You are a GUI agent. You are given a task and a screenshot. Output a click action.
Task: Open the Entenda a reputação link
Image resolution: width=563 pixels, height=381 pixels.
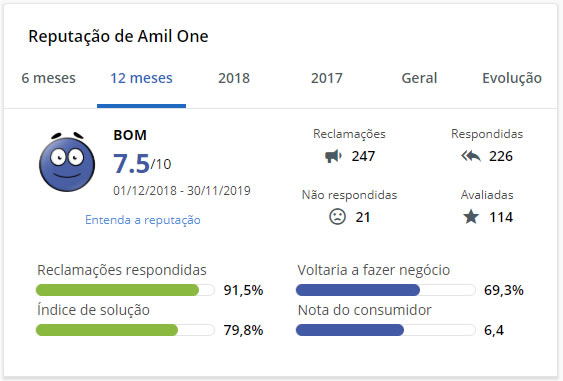143,220
